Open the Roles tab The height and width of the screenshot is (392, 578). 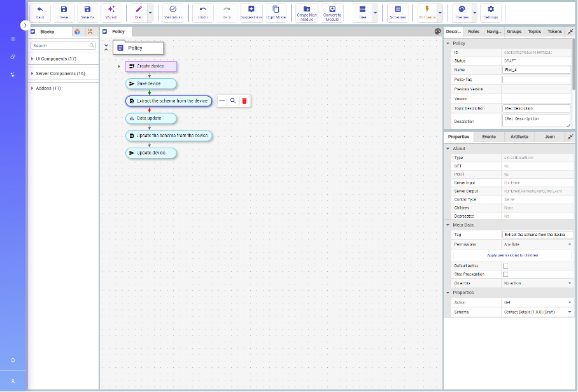pos(474,31)
